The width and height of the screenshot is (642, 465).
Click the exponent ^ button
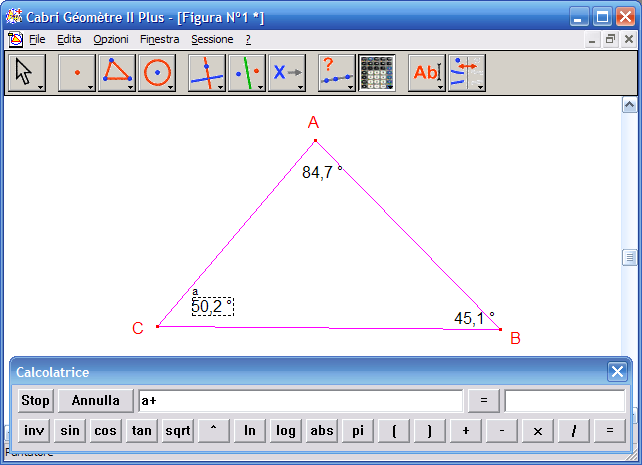[214, 431]
